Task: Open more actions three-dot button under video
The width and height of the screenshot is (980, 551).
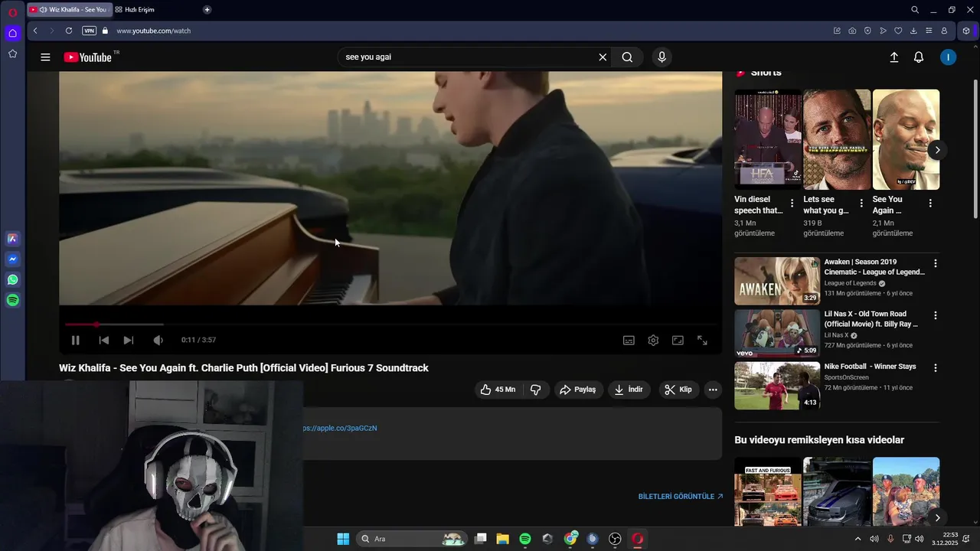Action: [713, 390]
